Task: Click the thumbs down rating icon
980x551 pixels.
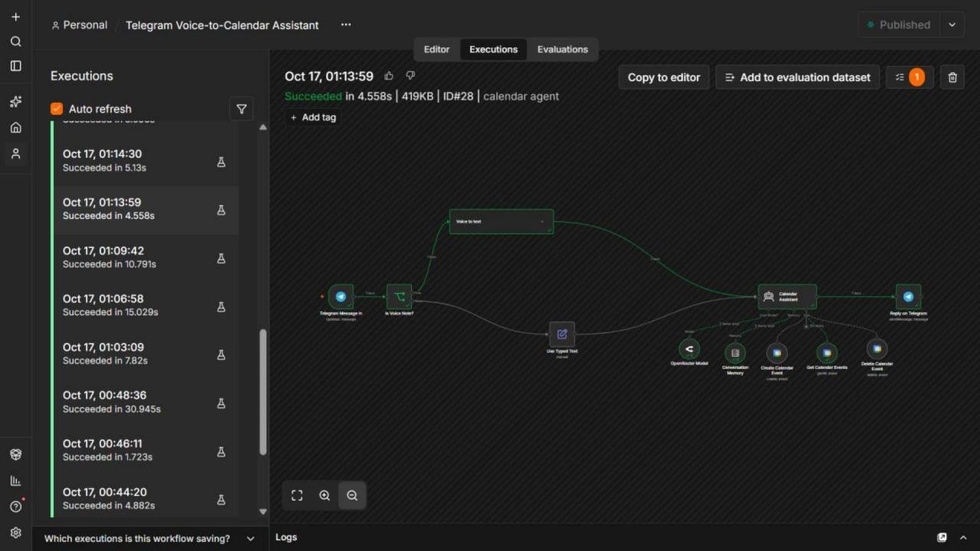Action: (x=410, y=76)
